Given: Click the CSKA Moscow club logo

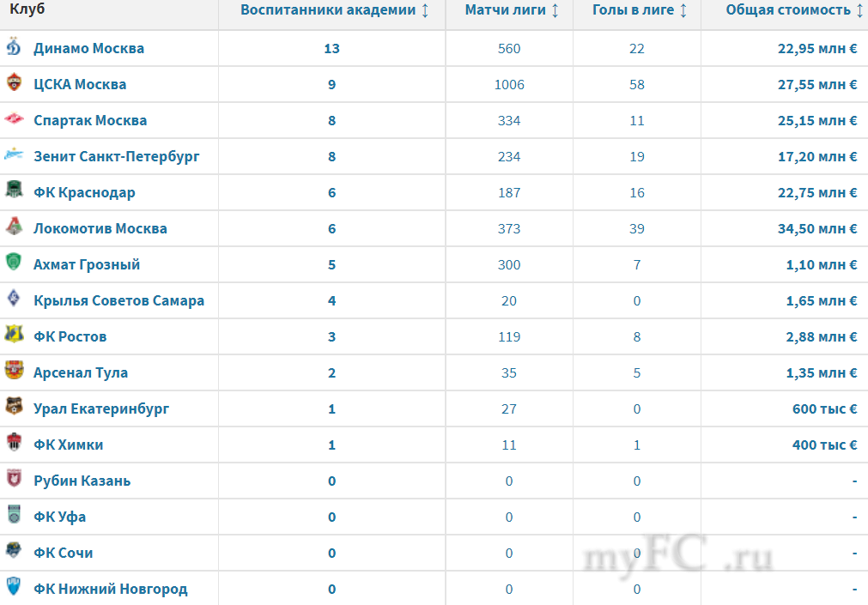Looking at the screenshot, I should (14, 84).
